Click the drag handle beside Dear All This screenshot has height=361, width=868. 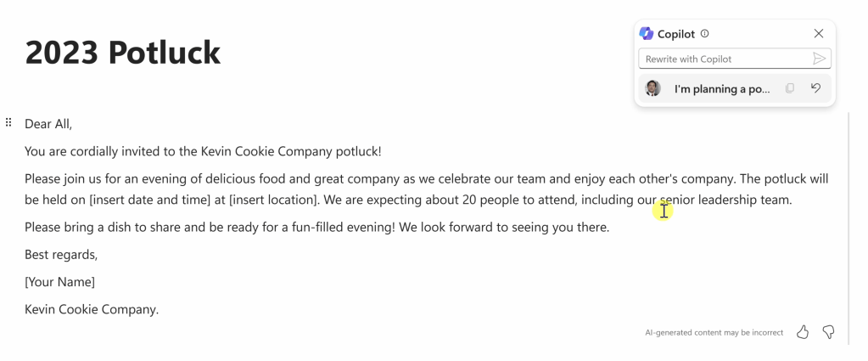pyautogui.click(x=8, y=122)
